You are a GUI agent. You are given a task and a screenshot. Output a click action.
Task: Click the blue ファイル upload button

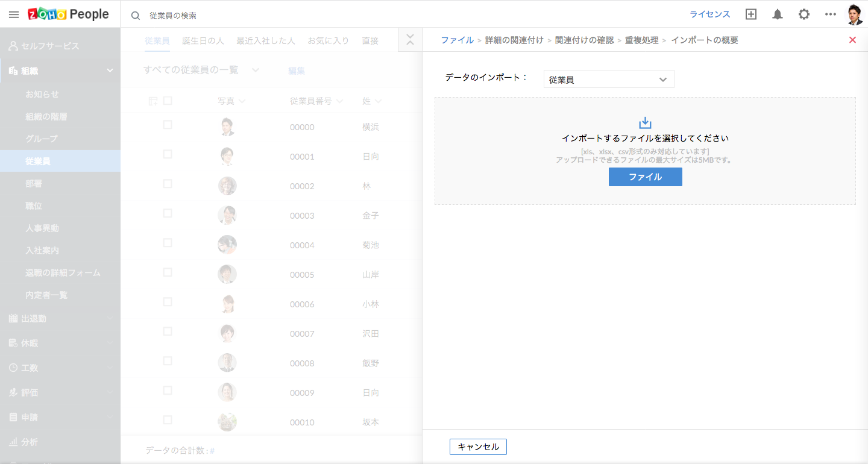[x=645, y=177]
